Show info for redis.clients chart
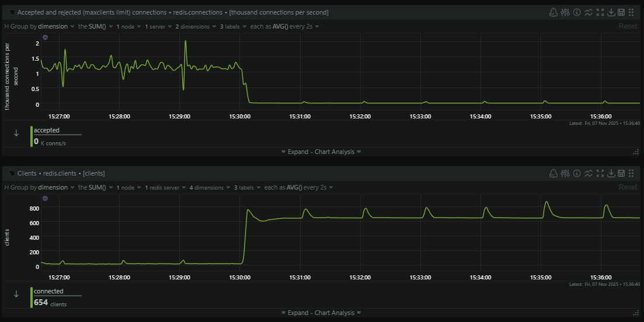644x322 pixels. (577, 173)
